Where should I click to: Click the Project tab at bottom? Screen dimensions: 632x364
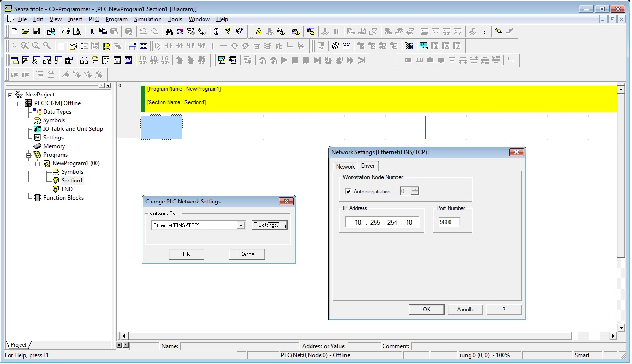click(x=18, y=345)
